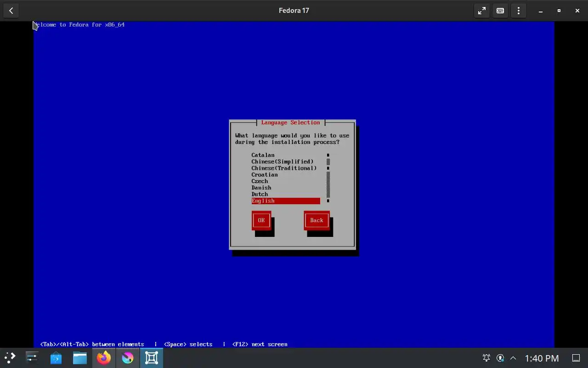Launch Discover software store from taskbar
Image resolution: width=588 pixels, height=368 pixels.
(x=56, y=357)
